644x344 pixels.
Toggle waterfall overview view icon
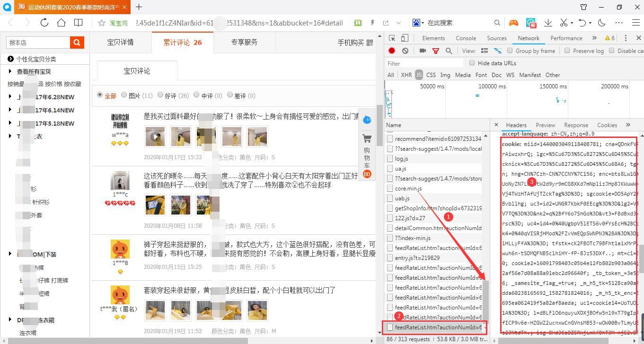click(x=497, y=51)
